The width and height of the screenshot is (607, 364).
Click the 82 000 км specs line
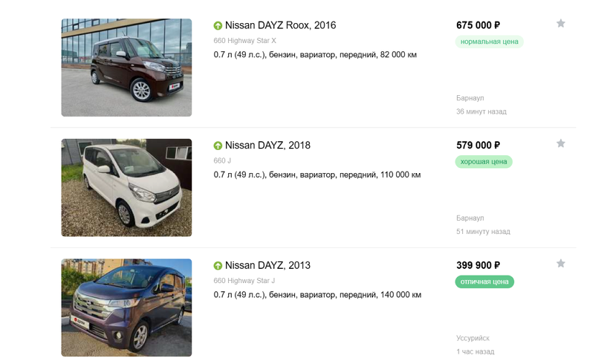(315, 54)
